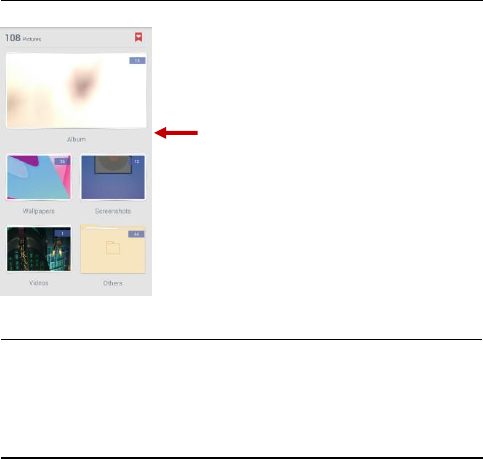
Task: Click the 108 Pictures header count
Action: pos(23,38)
